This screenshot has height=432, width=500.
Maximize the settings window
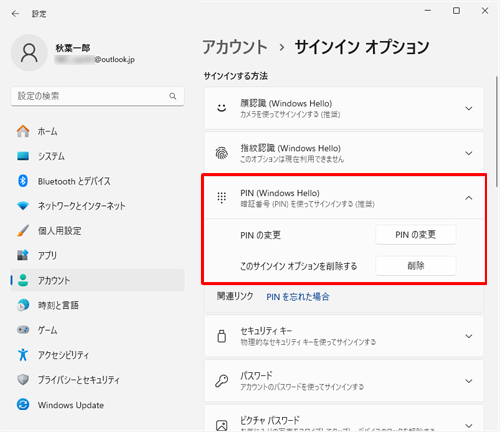456,11
